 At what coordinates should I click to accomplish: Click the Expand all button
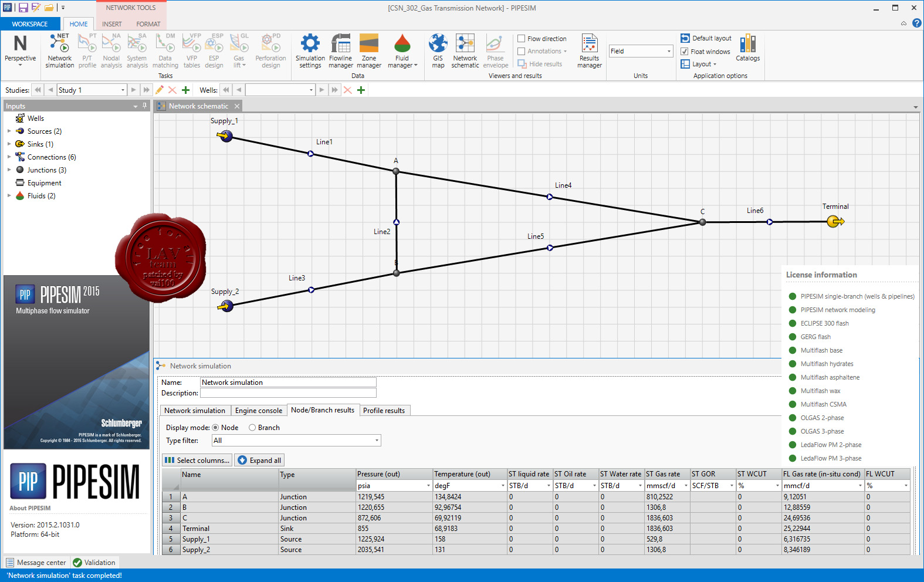click(x=259, y=461)
